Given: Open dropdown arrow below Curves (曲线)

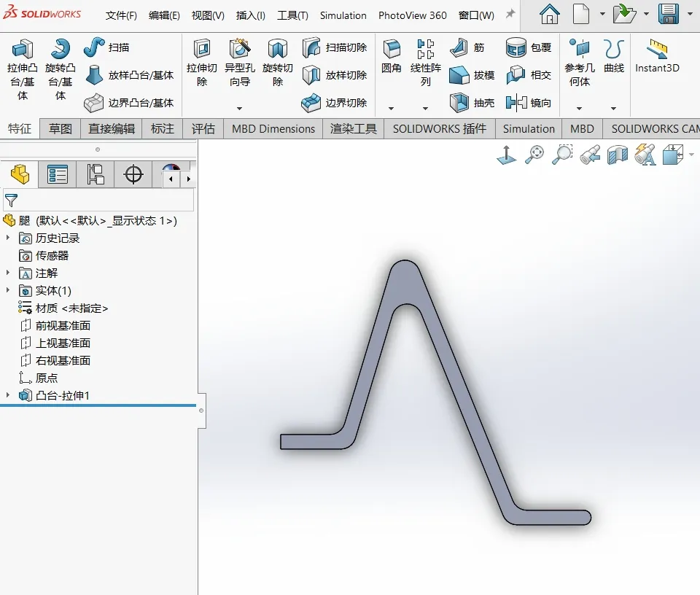Looking at the screenshot, I should click(613, 109).
